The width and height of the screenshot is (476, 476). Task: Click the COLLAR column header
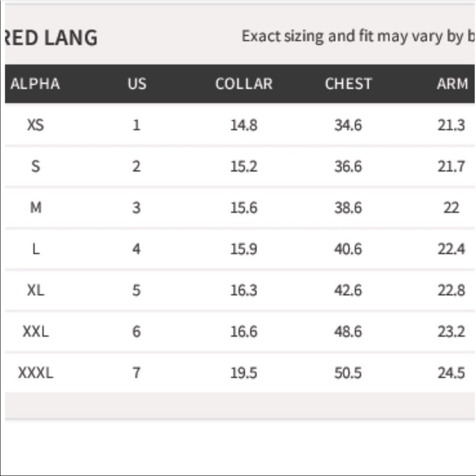[x=244, y=84]
